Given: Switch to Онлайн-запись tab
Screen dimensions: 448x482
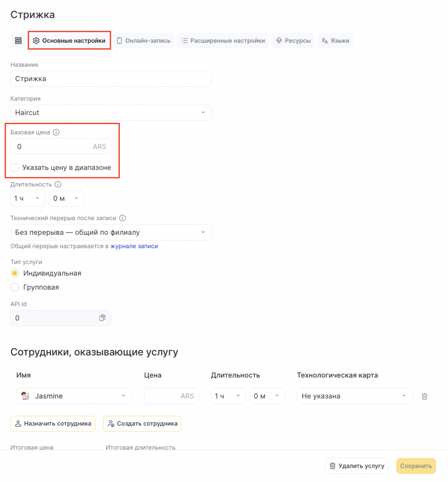Looking at the screenshot, I should [144, 40].
